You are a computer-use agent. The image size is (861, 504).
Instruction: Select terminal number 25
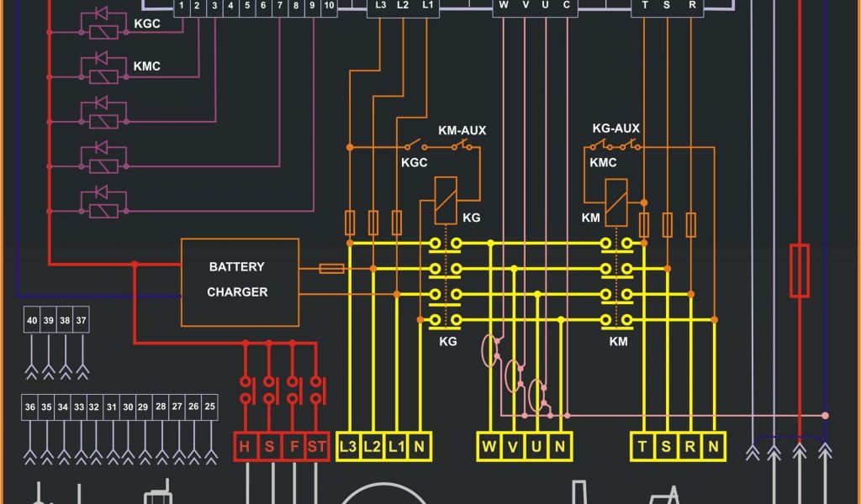(209, 407)
